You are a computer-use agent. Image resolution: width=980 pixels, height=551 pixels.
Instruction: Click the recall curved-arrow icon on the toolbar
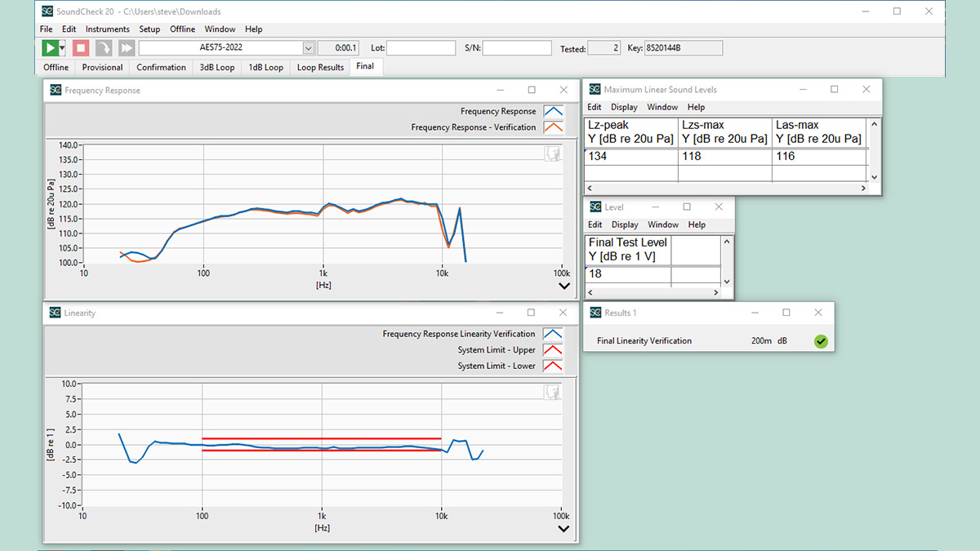tap(102, 47)
